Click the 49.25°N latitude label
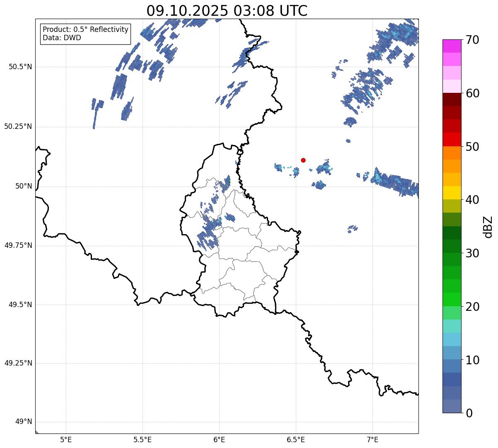The width and height of the screenshot is (498, 448). tap(18, 363)
